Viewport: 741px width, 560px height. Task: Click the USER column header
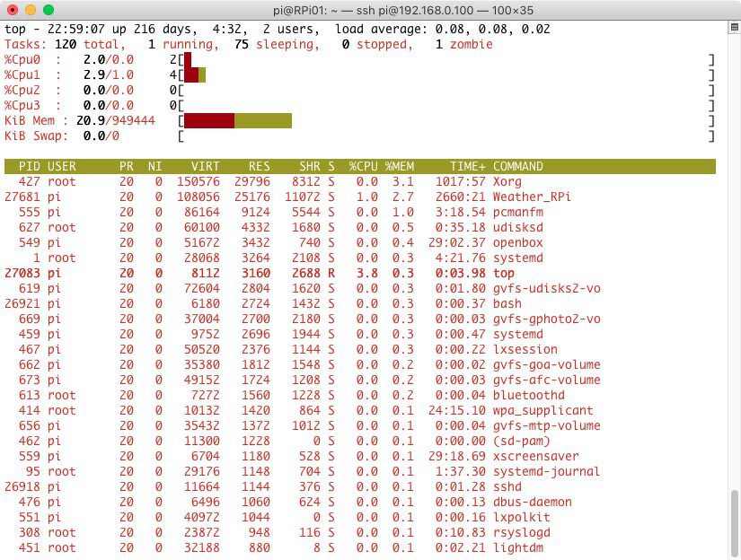[x=61, y=166]
